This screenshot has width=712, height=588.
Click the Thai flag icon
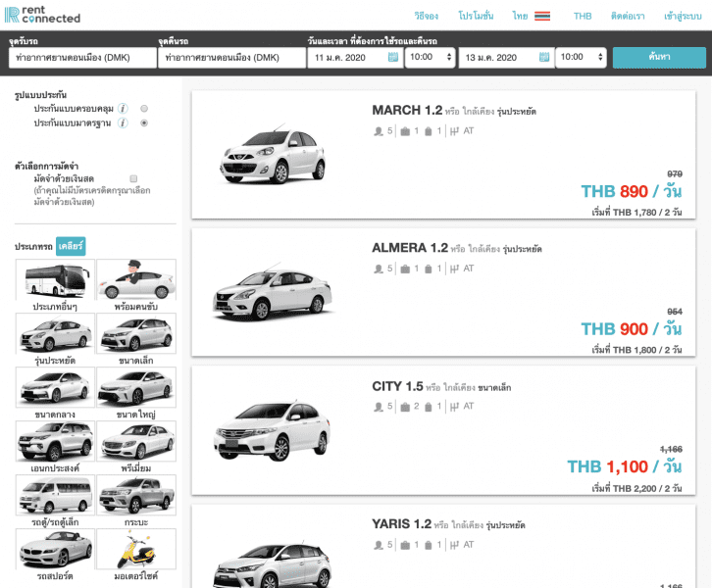542,17
